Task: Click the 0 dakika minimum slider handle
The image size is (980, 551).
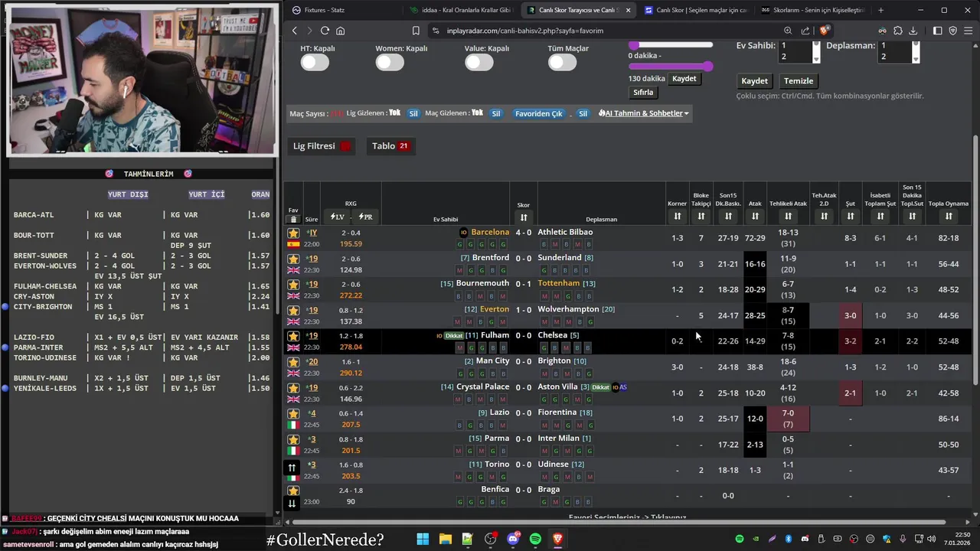Action: click(x=633, y=45)
